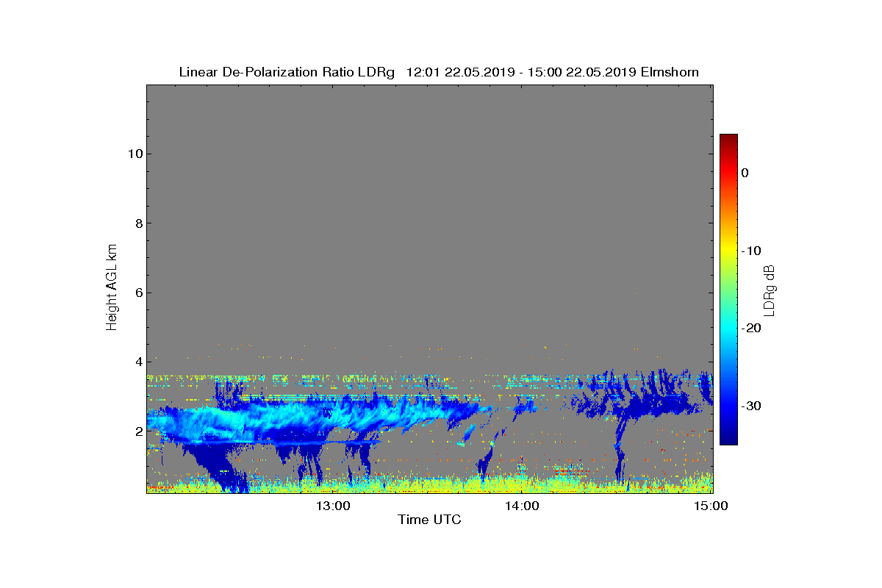Click the dark blue bottom of the colorbar
Viewport: 882px width, 588px height.
click(728, 437)
